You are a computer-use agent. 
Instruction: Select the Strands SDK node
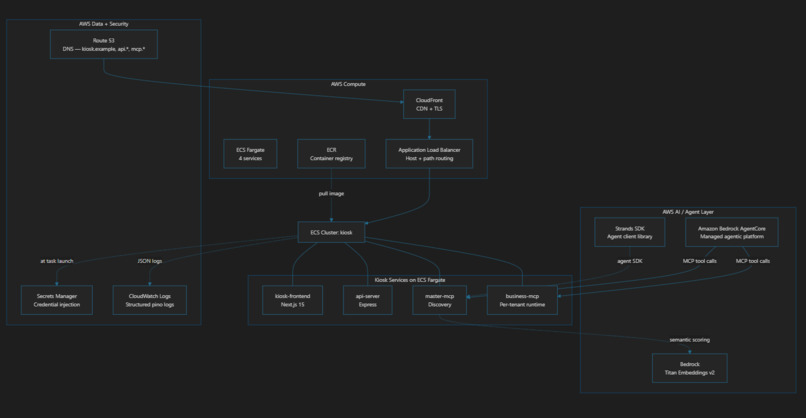pos(630,232)
